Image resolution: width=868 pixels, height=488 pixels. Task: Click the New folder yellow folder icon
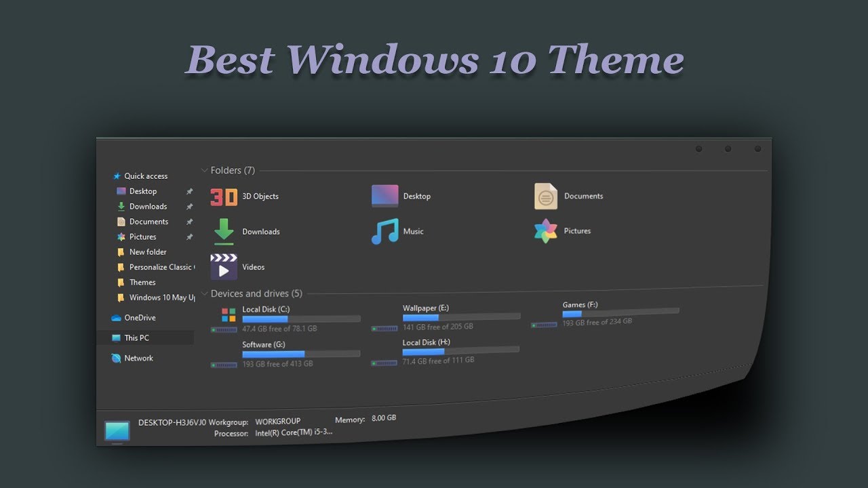pos(121,252)
